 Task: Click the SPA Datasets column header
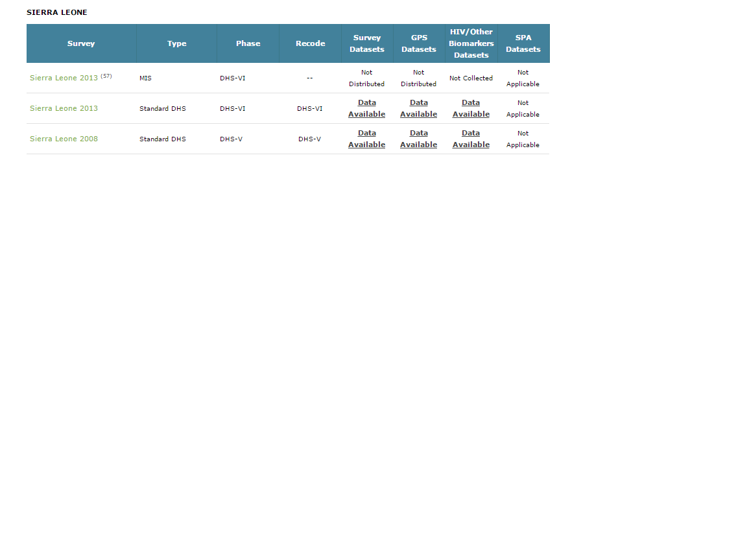pyautogui.click(x=523, y=43)
